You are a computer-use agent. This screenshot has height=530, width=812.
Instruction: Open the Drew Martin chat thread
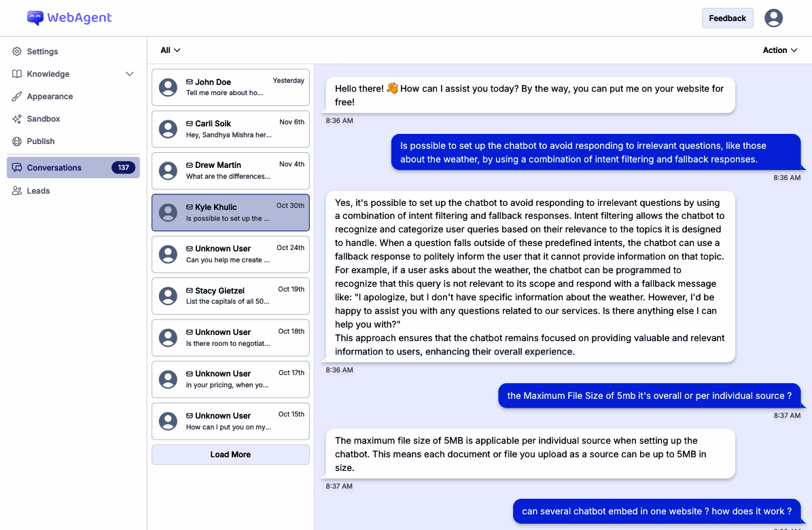coord(230,171)
